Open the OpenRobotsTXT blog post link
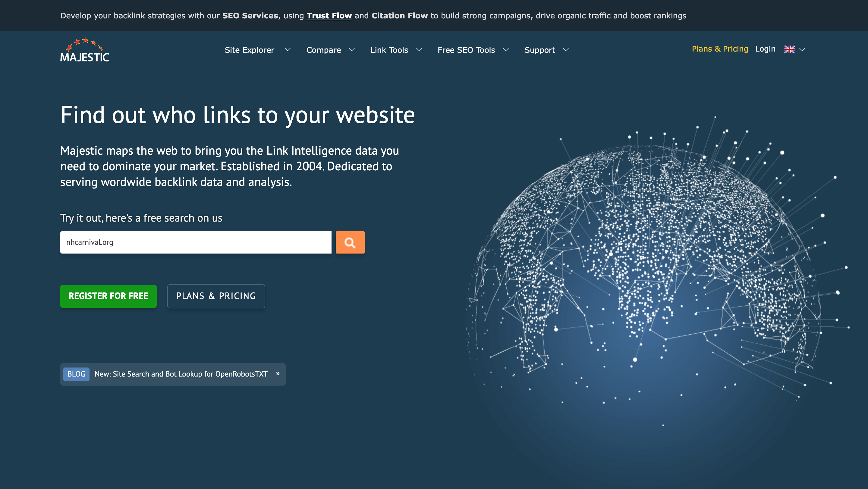Screen dimensions: 868x489 (x=181, y=374)
